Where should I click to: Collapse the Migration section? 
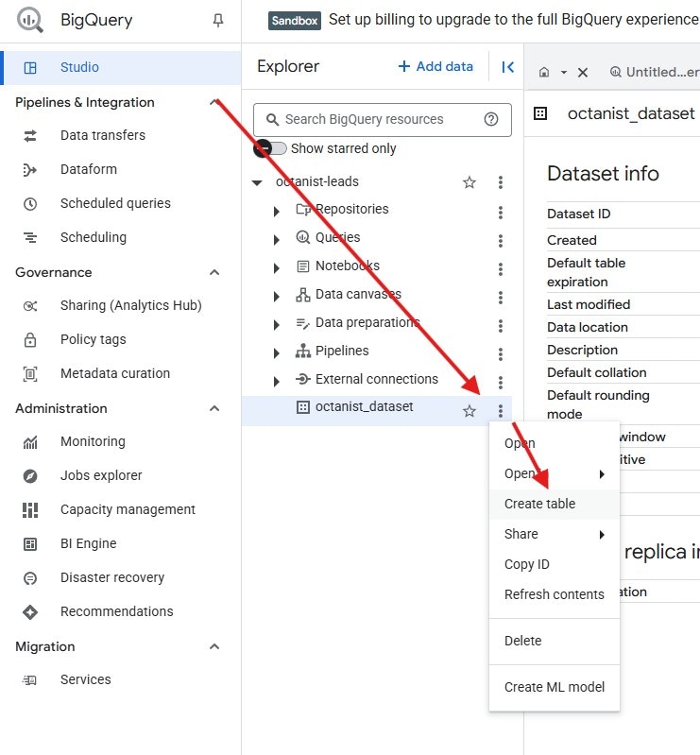point(214,646)
